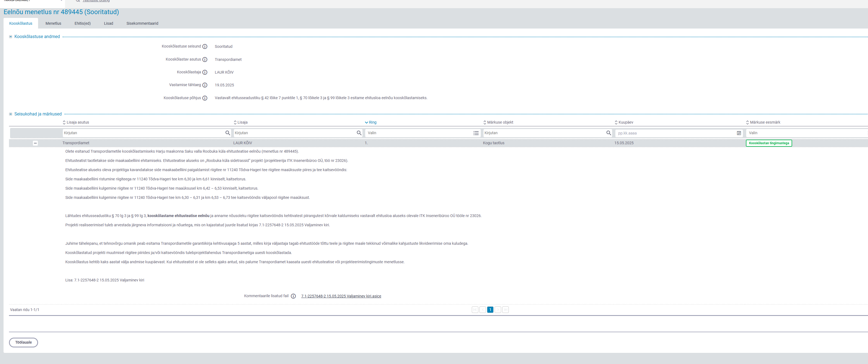
Task: Go to next page of results
Action: tap(498, 310)
